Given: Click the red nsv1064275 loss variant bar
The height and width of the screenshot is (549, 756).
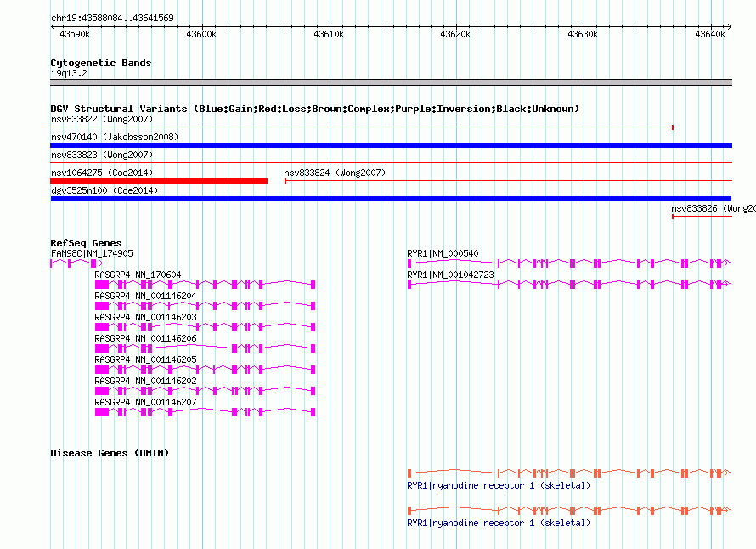Looking at the screenshot, I should pos(158,180).
